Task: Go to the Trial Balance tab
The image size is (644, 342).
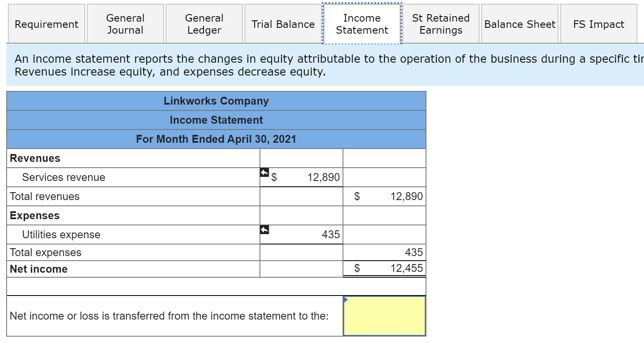Action: tap(283, 24)
